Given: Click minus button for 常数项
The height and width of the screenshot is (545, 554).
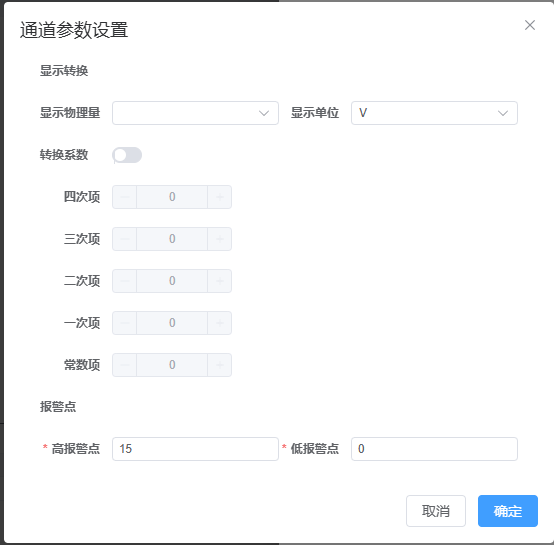Looking at the screenshot, I should coord(124,365).
